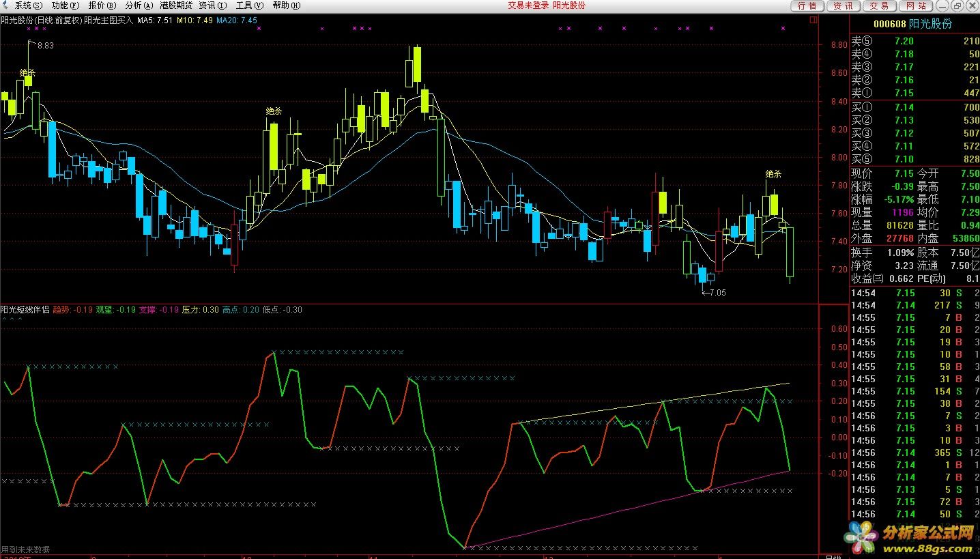980x559 pixels.
Task: Click the MA20: 7.45 indicator value
Action: tap(237, 20)
